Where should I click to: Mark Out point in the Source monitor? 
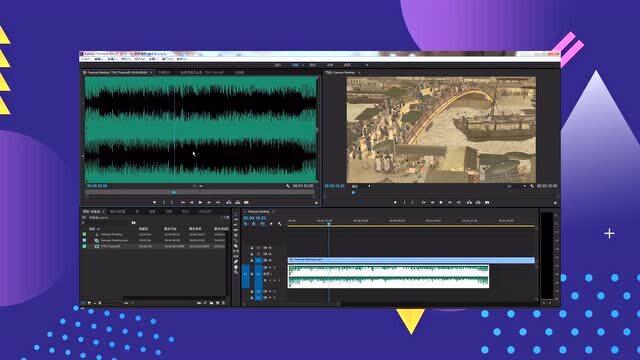click(x=172, y=202)
